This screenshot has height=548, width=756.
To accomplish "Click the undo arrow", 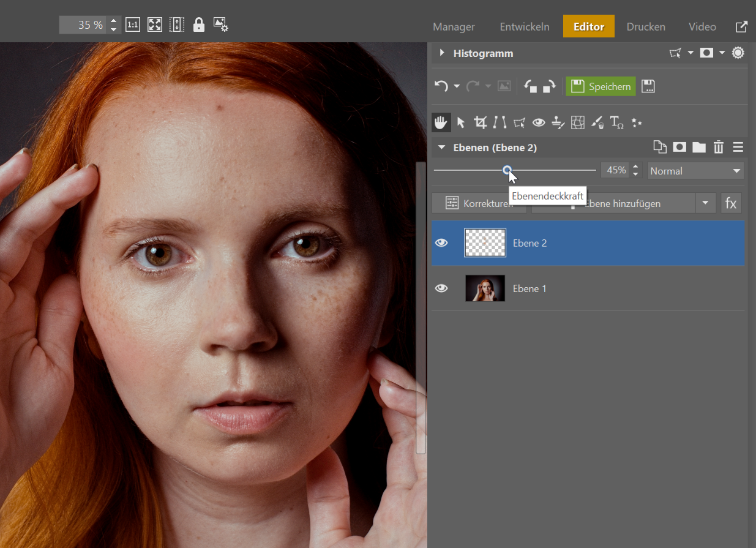I will [441, 86].
